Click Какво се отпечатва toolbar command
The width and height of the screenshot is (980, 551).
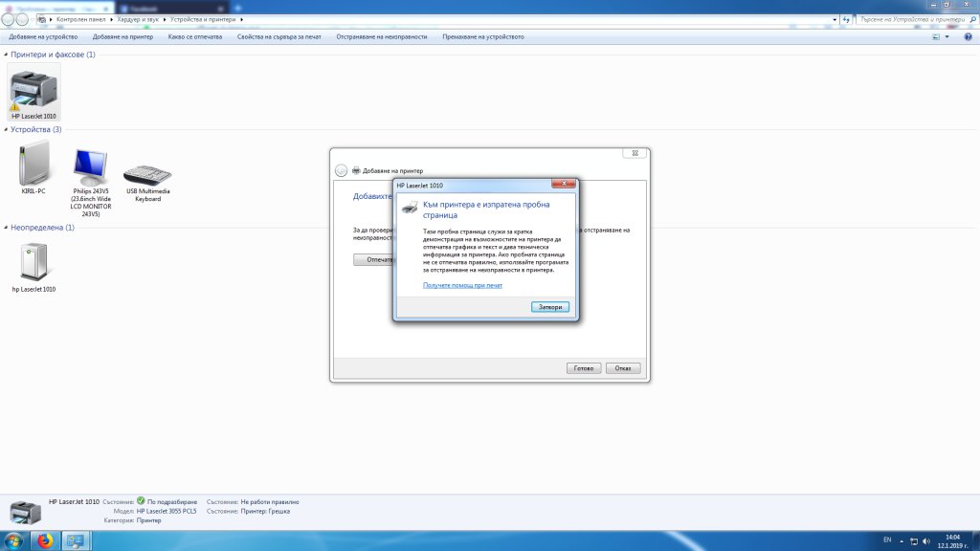pyautogui.click(x=195, y=37)
